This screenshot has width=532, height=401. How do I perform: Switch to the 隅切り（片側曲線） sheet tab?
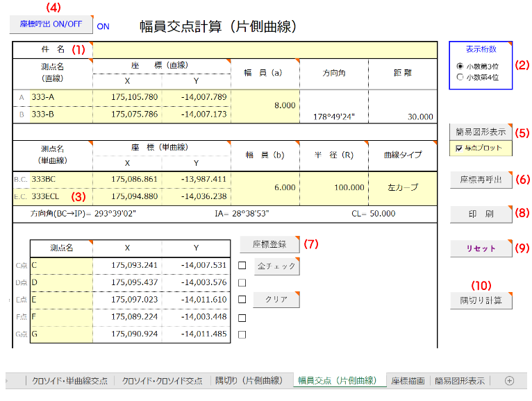coord(248,380)
